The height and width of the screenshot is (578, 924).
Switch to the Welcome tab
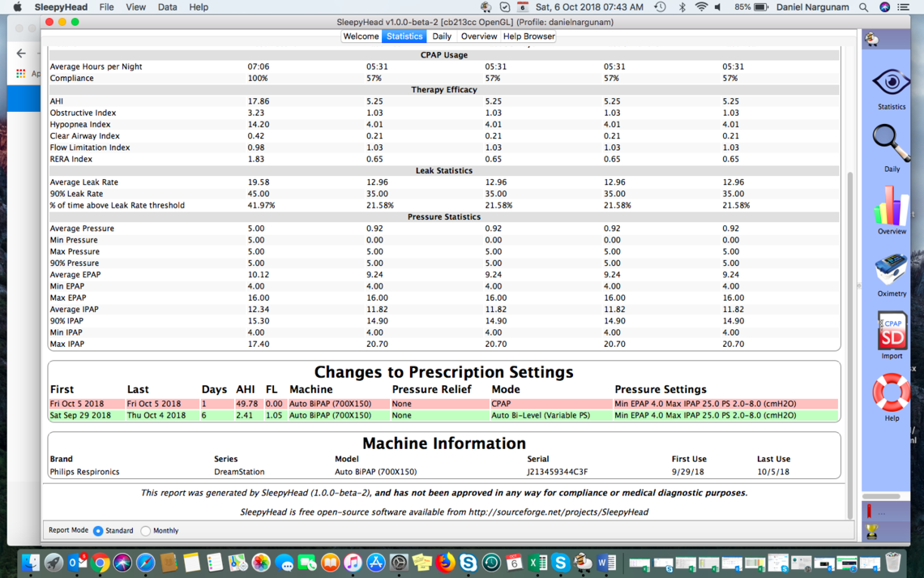click(x=361, y=36)
